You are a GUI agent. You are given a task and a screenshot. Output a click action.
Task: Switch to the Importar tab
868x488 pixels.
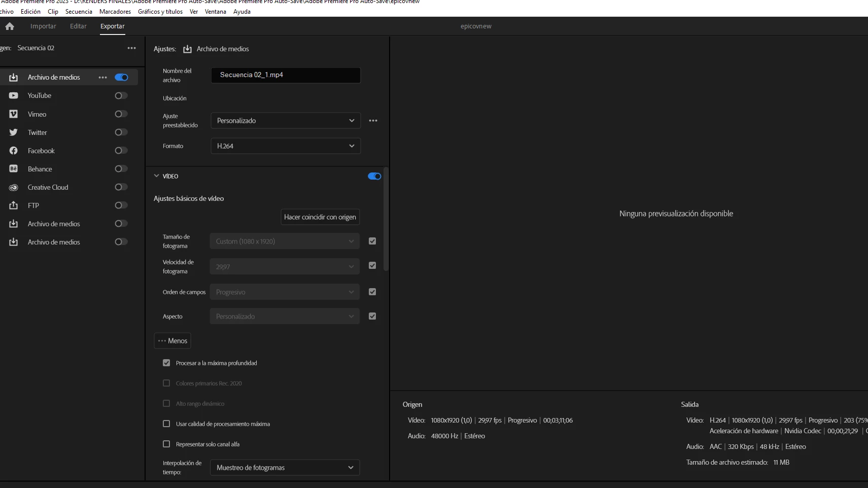click(x=43, y=26)
